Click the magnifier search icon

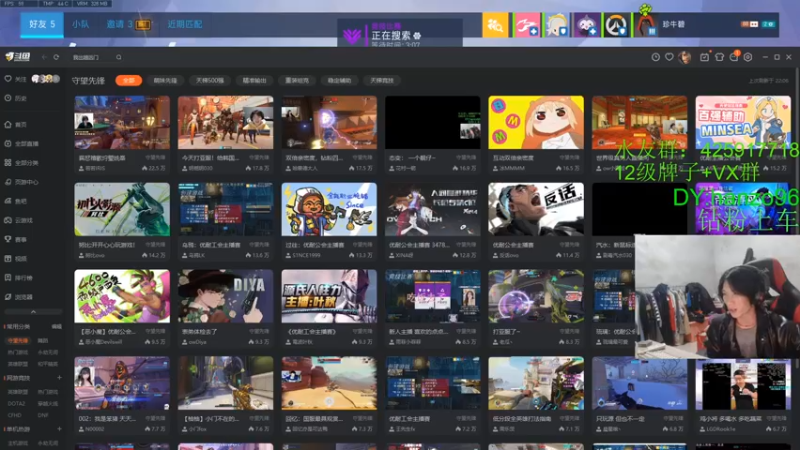[119, 57]
